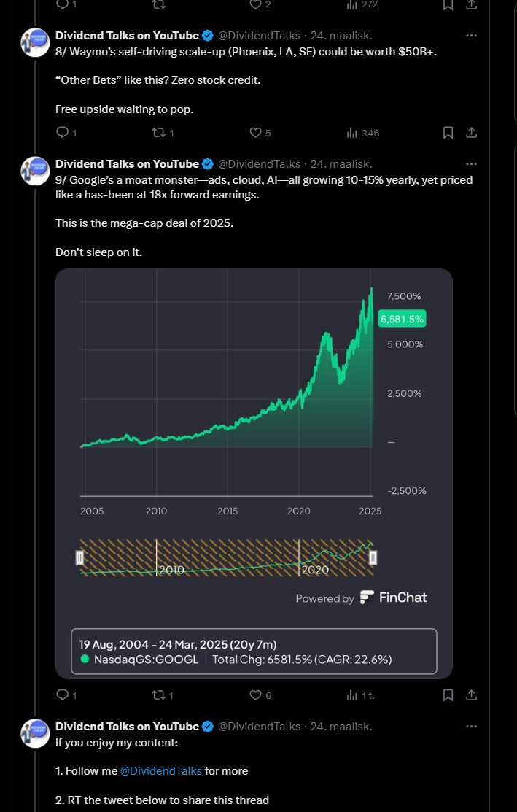Click the right range slider handle on chart

click(373, 557)
